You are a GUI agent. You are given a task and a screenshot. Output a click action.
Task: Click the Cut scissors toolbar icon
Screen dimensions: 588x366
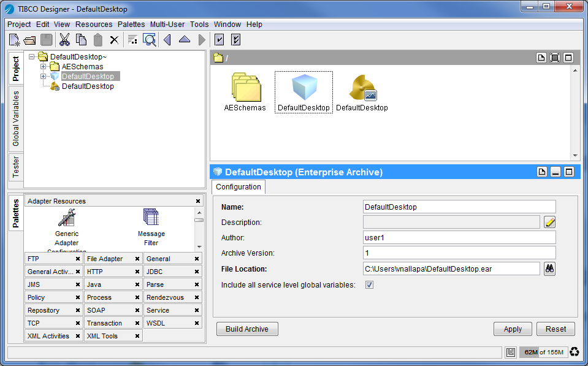point(64,40)
